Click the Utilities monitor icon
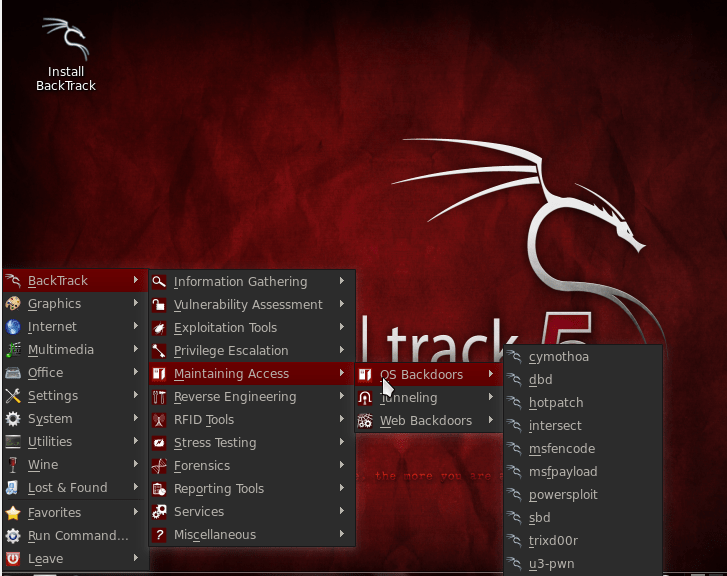The height and width of the screenshot is (576, 727). pyautogui.click(x=13, y=442)
